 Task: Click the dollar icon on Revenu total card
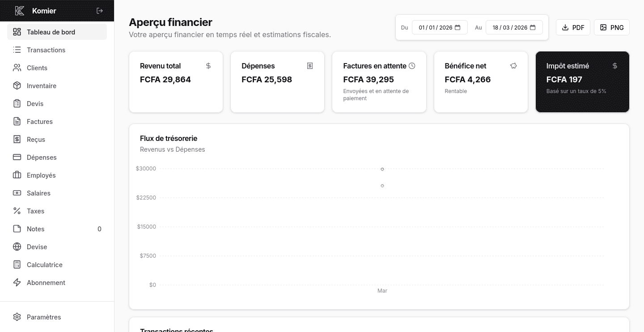208,66
